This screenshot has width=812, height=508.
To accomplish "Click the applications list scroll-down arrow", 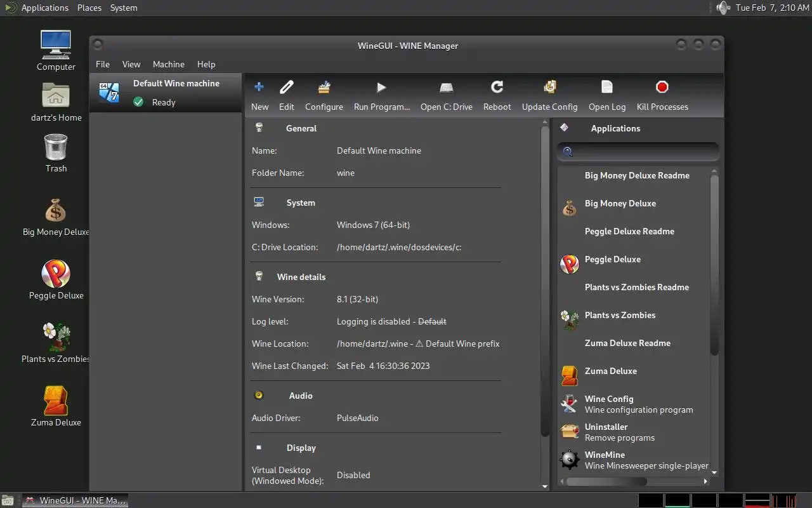I will (714, 472).
